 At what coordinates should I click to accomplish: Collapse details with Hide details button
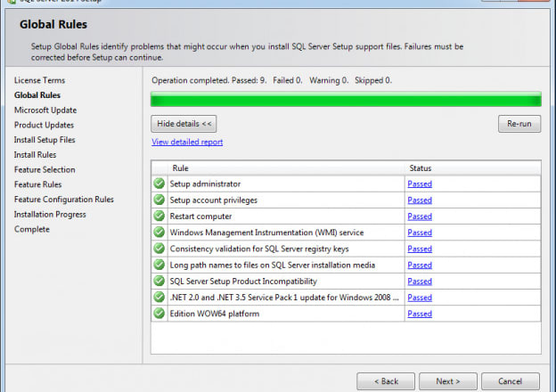(x=184, y=124)
